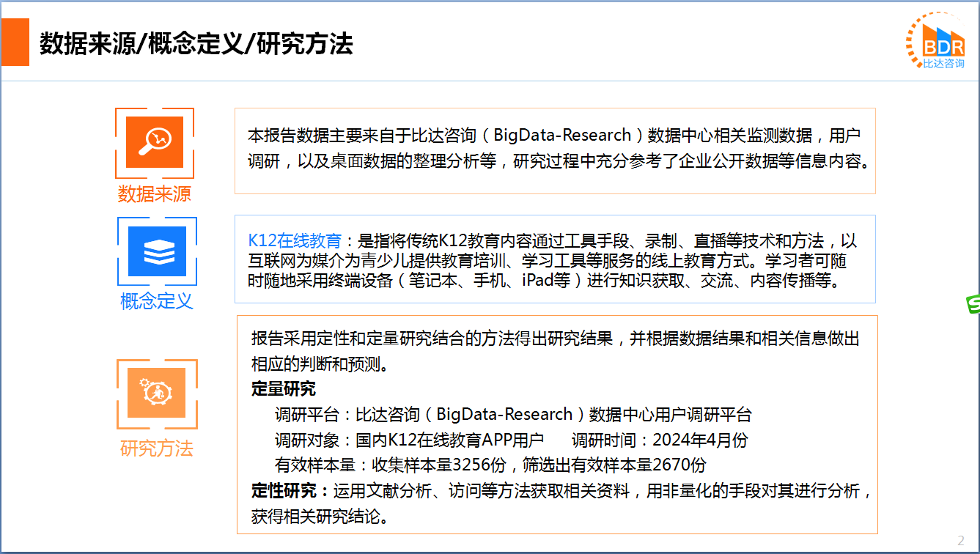This screenshot has height=554, width=980.
Task: Click the 有效样本量 sample size line
Action: [x=490, y=465]
